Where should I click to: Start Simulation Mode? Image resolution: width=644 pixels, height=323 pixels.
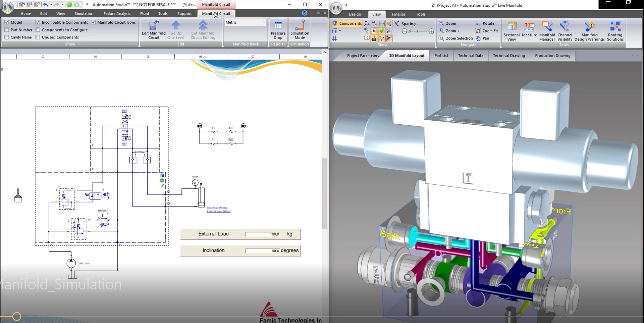(x=300, y=30)
